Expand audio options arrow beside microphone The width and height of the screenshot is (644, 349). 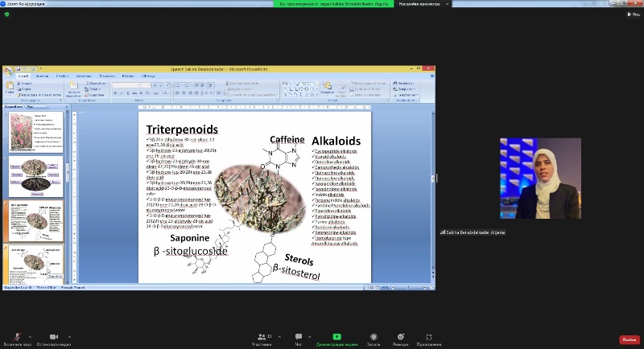click(31, 336)
